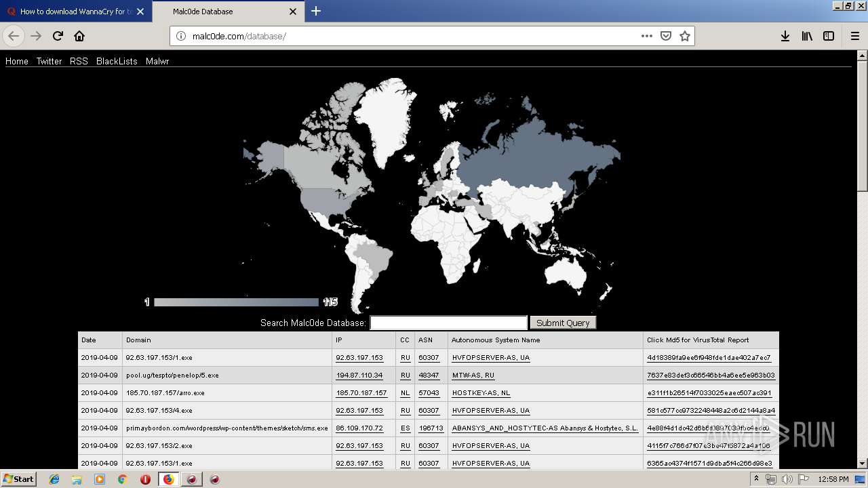Open IP link 194.87.110.34

point(359,375)
